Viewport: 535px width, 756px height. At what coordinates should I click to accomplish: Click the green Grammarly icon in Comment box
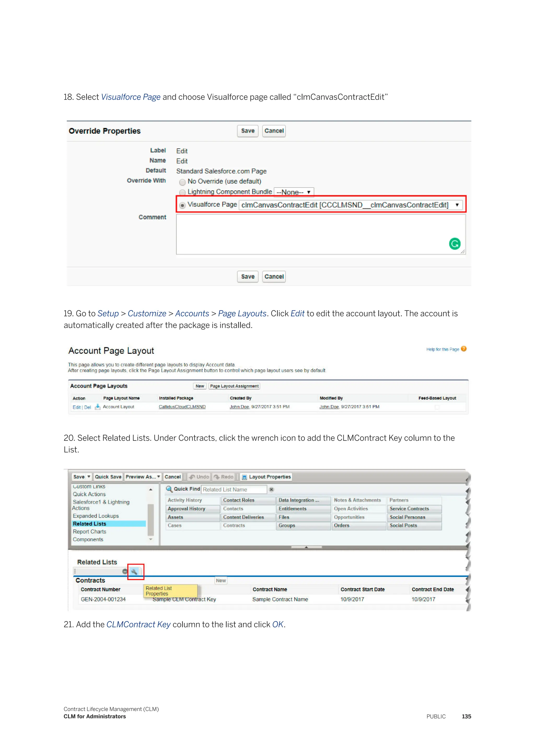[455, 244]
